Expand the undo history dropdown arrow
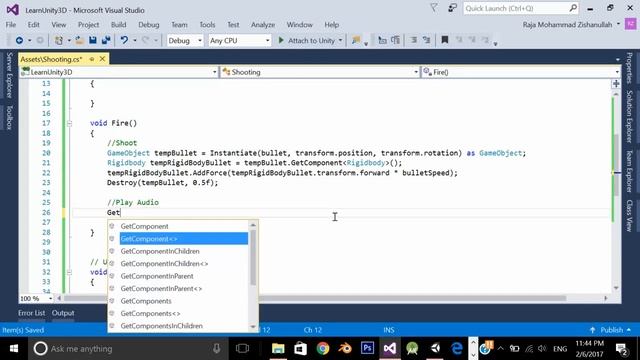The image size is (640, 360). 135,40
